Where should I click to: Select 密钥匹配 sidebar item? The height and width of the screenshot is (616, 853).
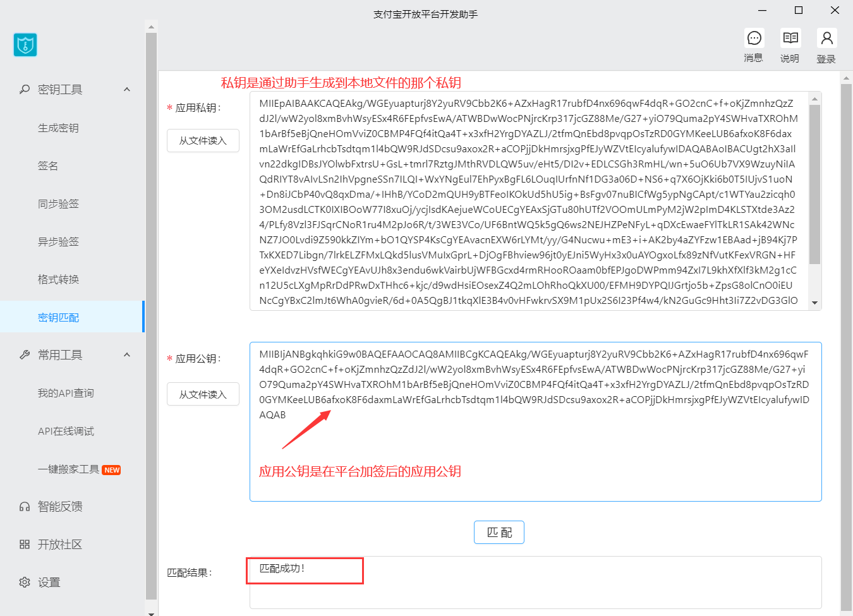(x=72, y=317)
